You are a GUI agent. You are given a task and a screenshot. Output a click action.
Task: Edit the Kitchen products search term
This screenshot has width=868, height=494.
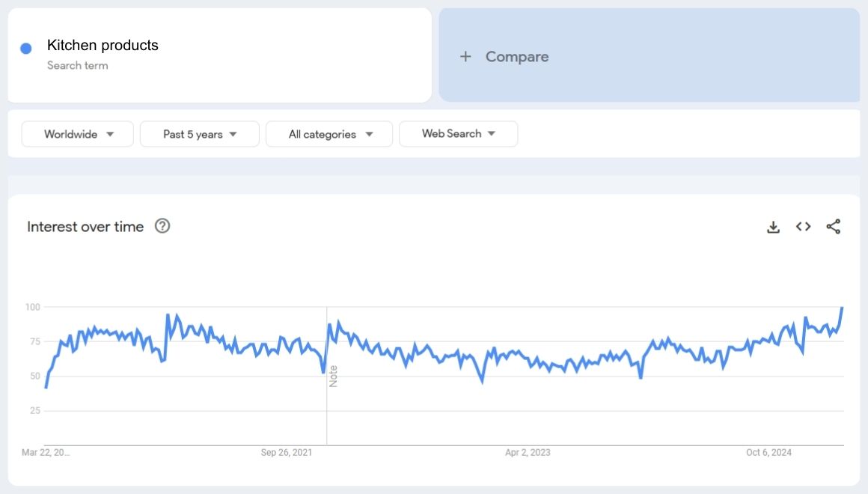pyautogui.click(x=103, y=46)
